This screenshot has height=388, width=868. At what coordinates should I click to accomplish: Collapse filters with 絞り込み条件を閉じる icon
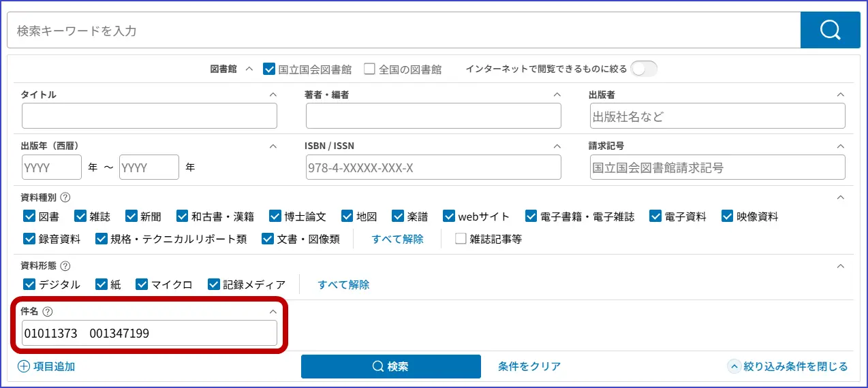(734, 366)
